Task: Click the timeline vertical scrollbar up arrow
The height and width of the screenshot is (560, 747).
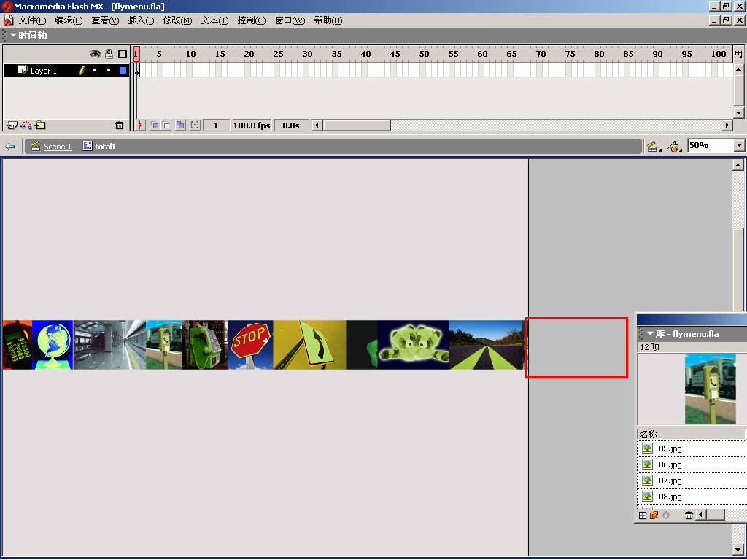Action: [x=738, y=69]
